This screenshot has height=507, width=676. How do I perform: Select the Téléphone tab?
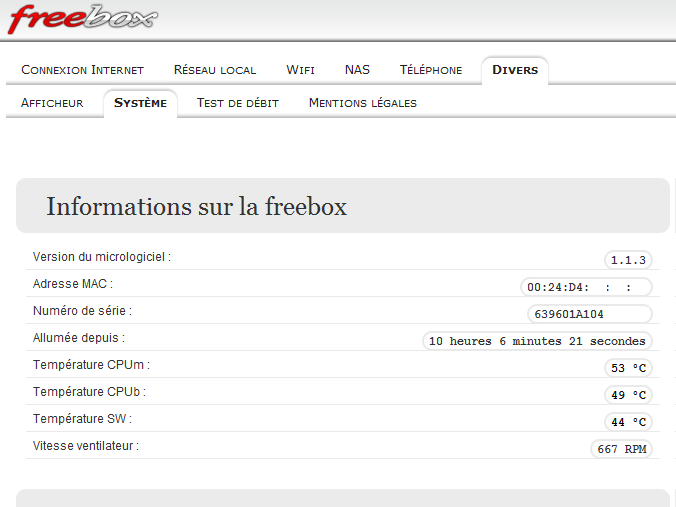[431, 70]
